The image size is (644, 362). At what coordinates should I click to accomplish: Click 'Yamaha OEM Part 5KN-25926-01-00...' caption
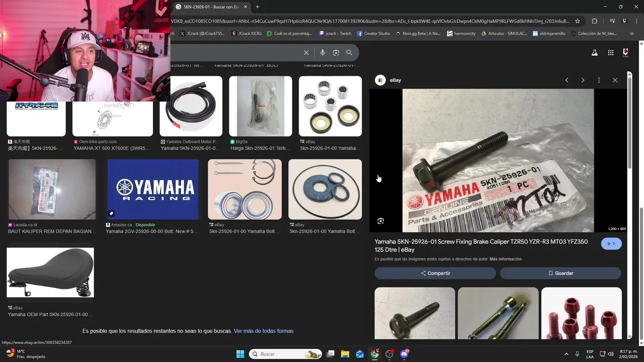click(50, 314)
